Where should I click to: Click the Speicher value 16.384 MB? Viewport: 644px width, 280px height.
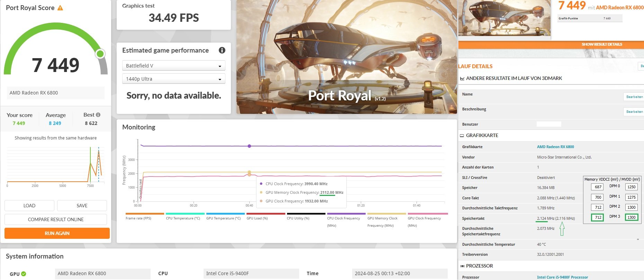[546, 188]
